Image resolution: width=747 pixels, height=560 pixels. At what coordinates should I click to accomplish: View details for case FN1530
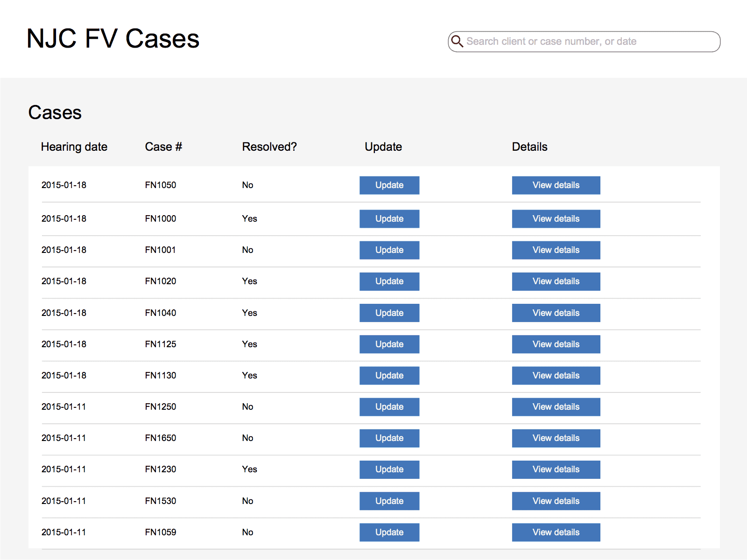pyautogui.click(x=556, y=501)
